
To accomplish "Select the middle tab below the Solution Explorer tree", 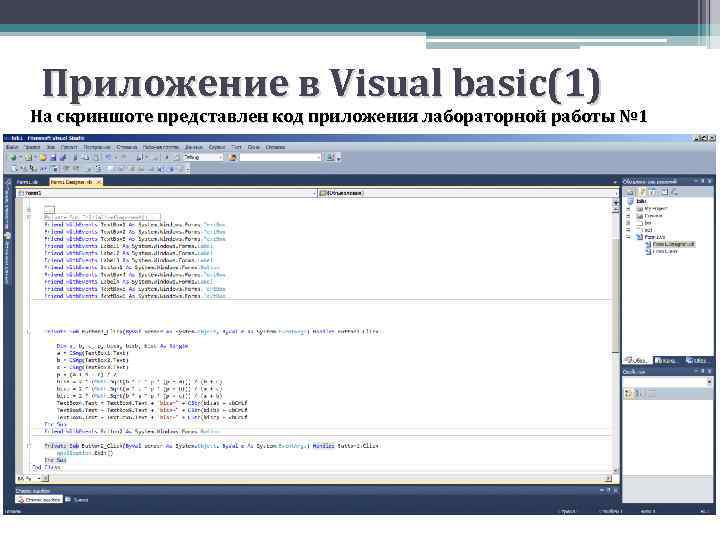I will [x=665, y=360].
